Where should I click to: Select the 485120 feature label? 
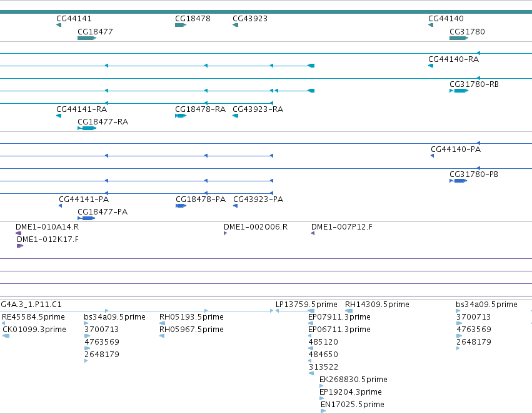(323, 342)
